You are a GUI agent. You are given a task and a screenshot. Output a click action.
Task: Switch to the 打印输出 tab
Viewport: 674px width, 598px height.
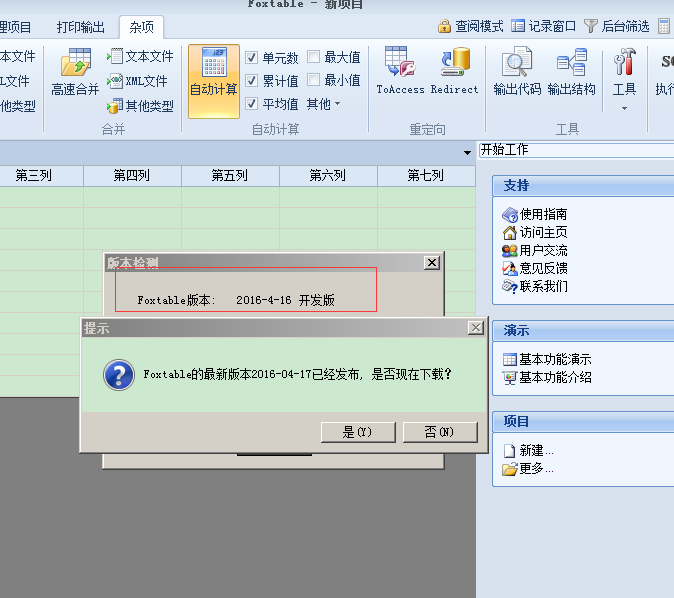(81, 27)
